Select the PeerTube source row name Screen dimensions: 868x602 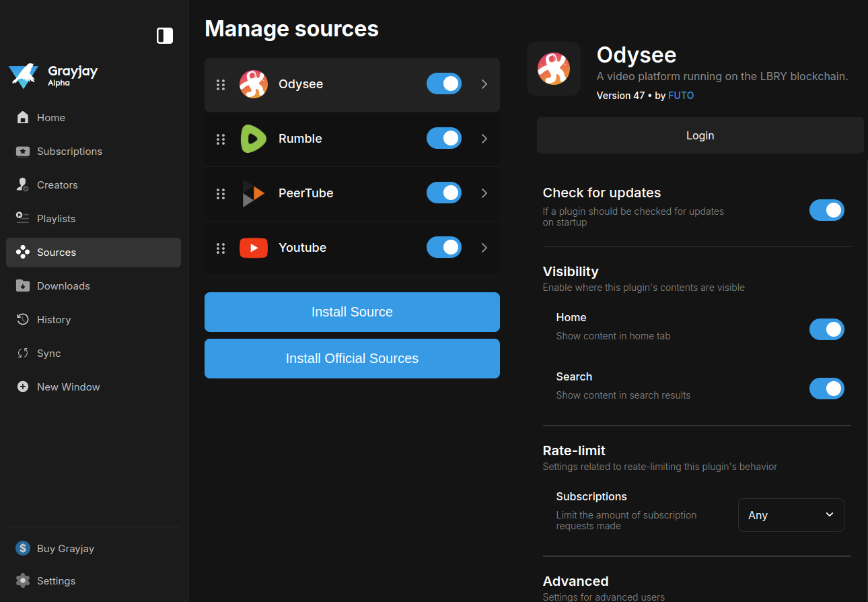305,193
